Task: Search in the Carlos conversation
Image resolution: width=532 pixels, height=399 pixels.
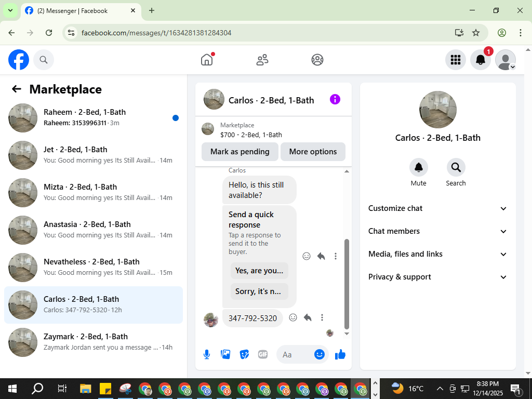Action: [x=456, y=167]
